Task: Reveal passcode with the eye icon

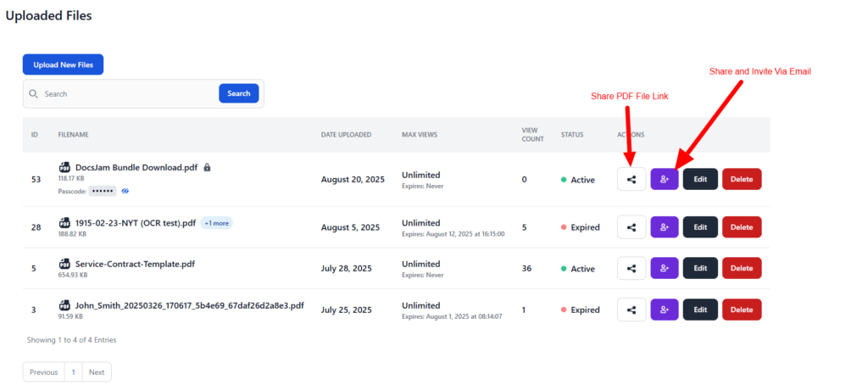Action: [125, 191]
